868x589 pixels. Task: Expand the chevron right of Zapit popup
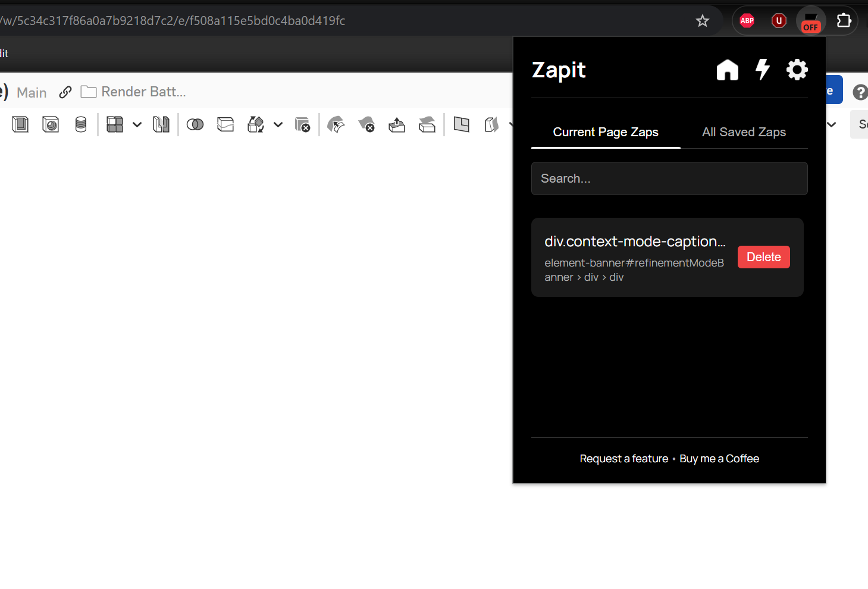(832, 124)
